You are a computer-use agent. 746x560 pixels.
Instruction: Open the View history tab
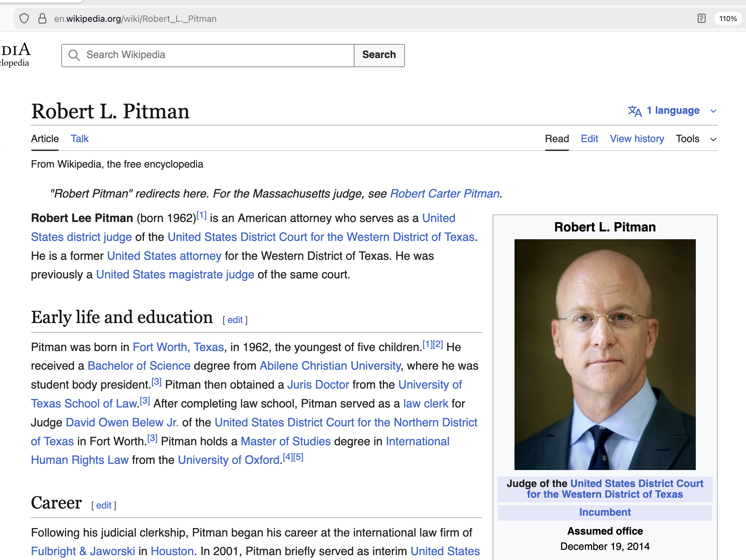[x=636, y=139]
